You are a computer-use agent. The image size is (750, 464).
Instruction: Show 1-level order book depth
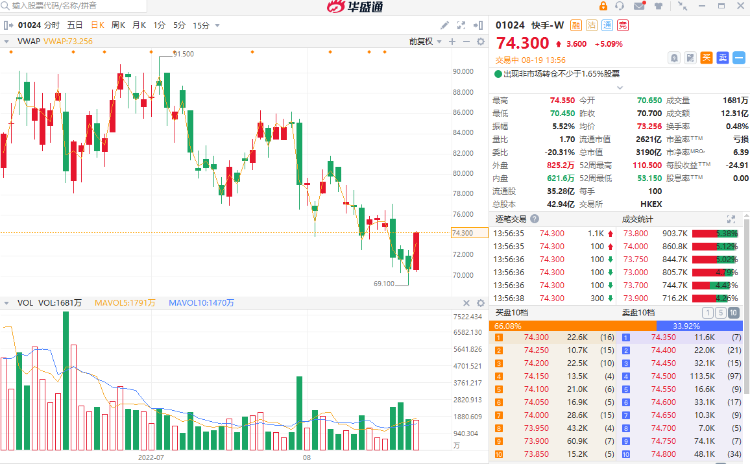click(x=710, y=313)
